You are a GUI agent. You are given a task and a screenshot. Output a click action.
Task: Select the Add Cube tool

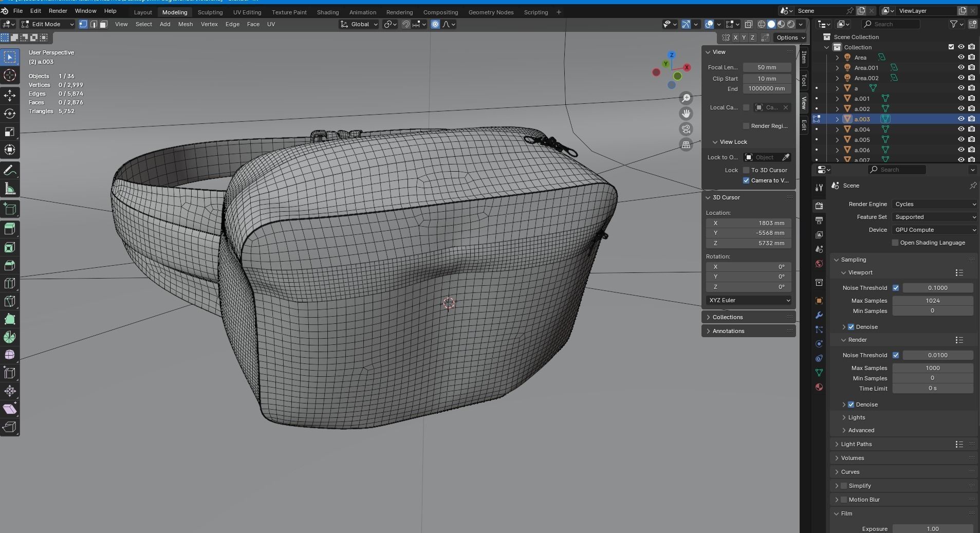(10, 209)
